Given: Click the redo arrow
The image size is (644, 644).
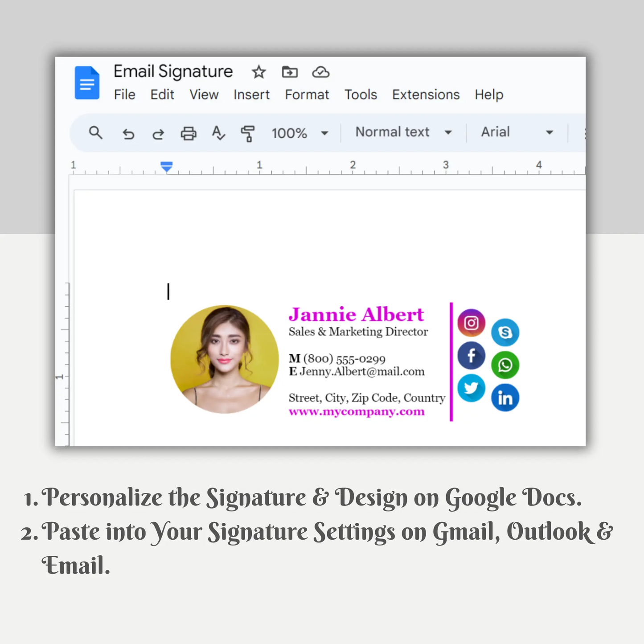Looking at the screenshot, I should 158,133.
